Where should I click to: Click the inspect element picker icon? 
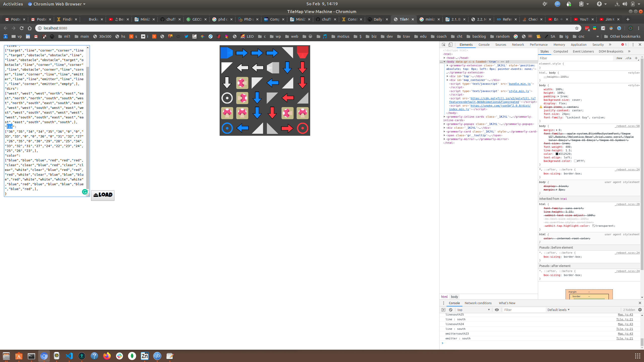click(x=444, y=44)
